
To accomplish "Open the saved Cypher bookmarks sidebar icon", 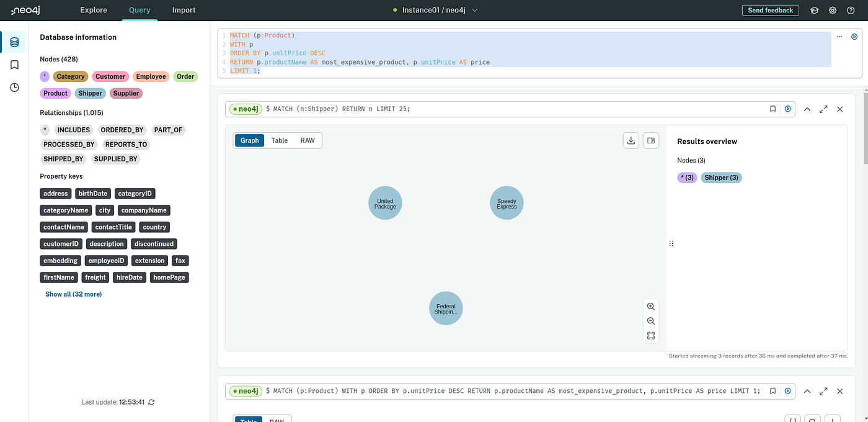I will pos(14,65).
